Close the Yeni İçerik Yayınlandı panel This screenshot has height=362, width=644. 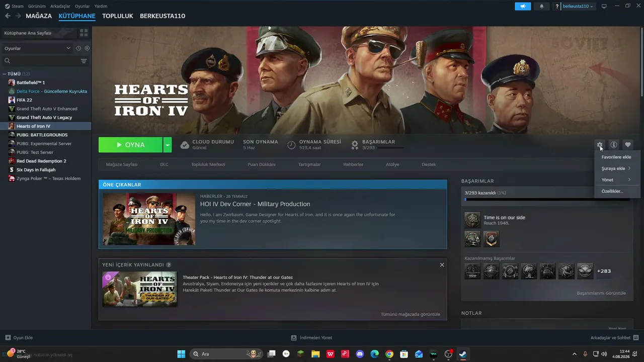[x=442, y=265]
